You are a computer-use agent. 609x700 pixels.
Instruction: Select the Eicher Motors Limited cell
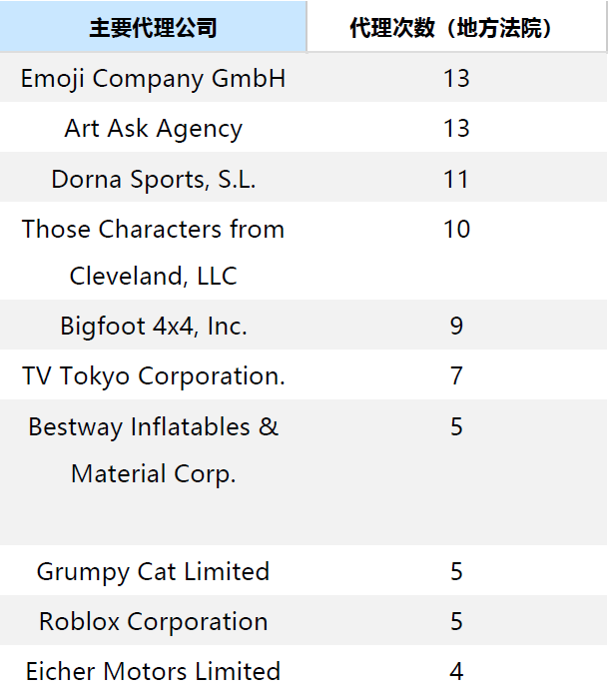153,671
